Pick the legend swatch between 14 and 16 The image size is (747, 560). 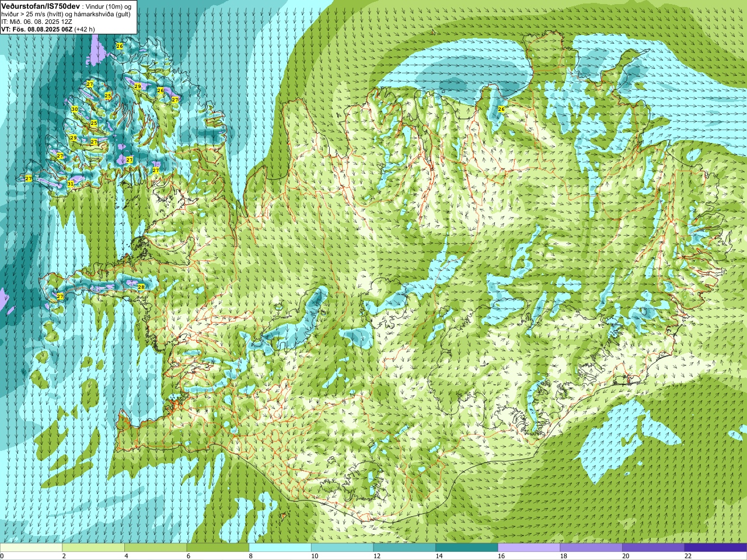[x=467, y=548]
